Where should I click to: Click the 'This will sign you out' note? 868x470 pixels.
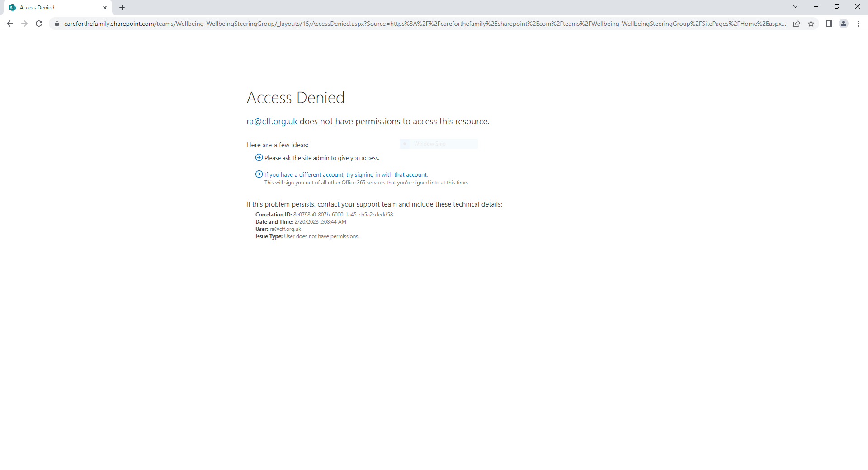pyautogui.click(x=366, y=183)
